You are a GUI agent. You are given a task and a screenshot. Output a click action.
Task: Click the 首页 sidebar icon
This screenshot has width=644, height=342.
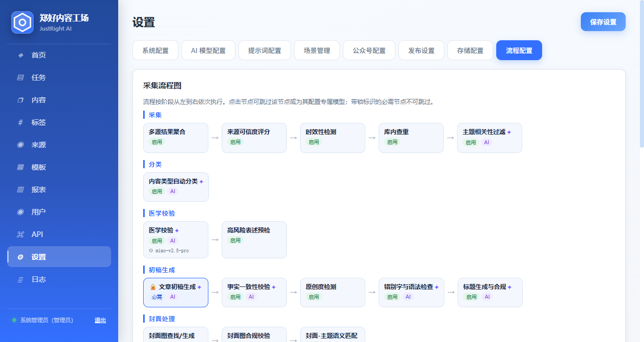pos(20,55)
